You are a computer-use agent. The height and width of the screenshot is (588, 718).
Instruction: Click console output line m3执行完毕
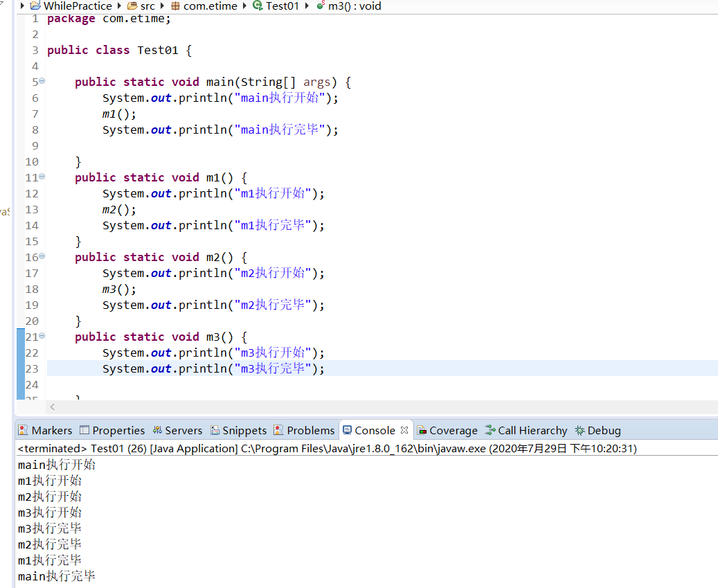point(50,528)
